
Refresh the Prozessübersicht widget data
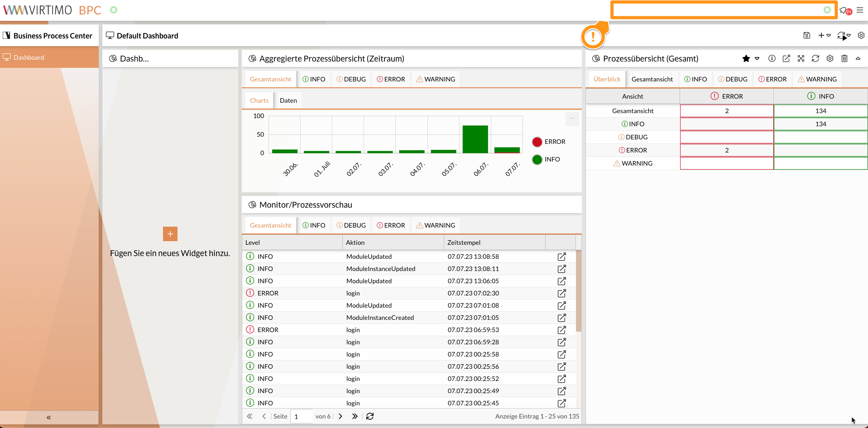(815, 58)
